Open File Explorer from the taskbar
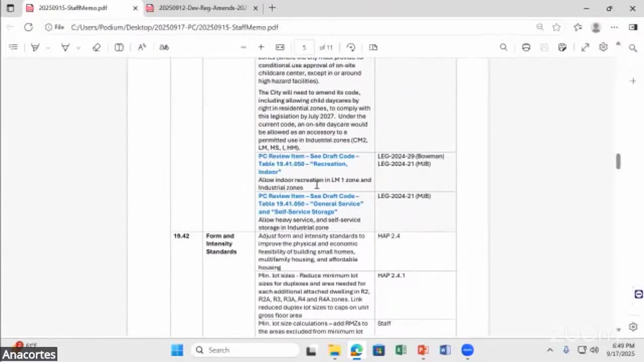This screenshot has width=644, height=362. 335,350
